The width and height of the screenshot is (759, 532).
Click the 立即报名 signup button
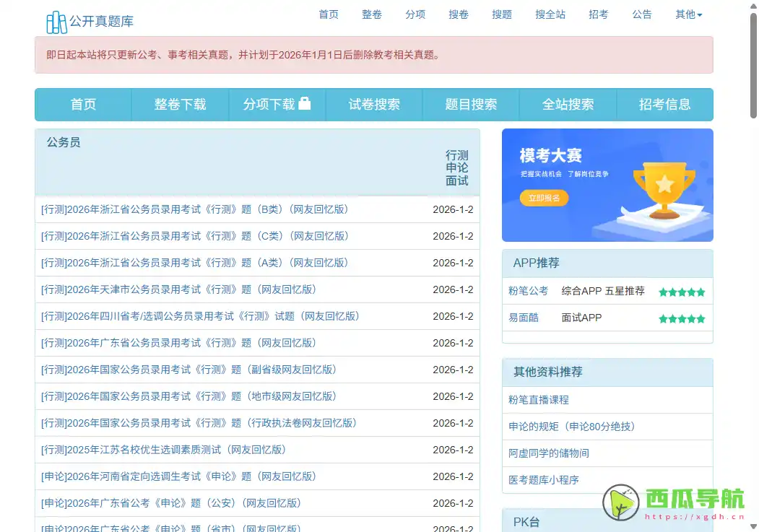coord(543,197)
